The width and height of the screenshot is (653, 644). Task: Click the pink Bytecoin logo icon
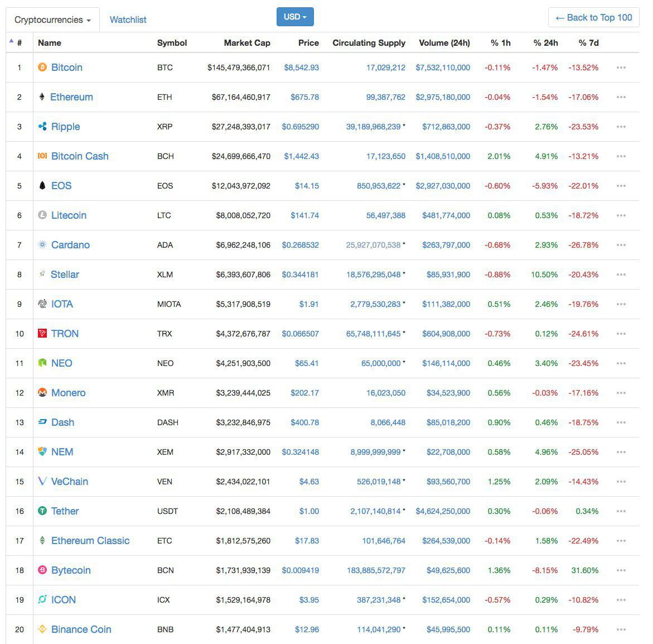pos(42,570)
